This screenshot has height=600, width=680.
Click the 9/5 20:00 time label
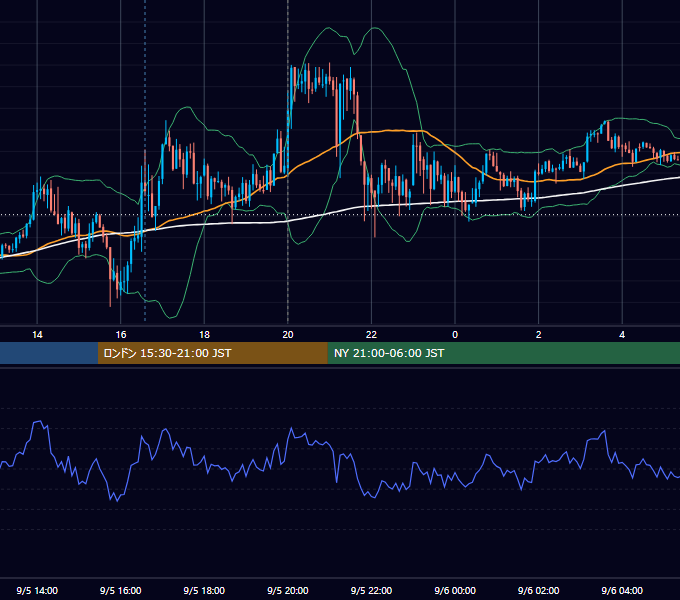point(288,590)
